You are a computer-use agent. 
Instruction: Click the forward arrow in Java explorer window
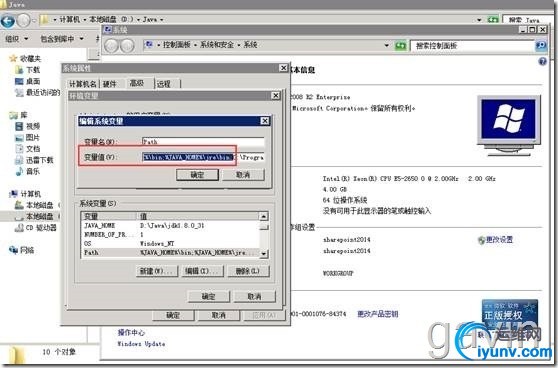click(23, 21)
